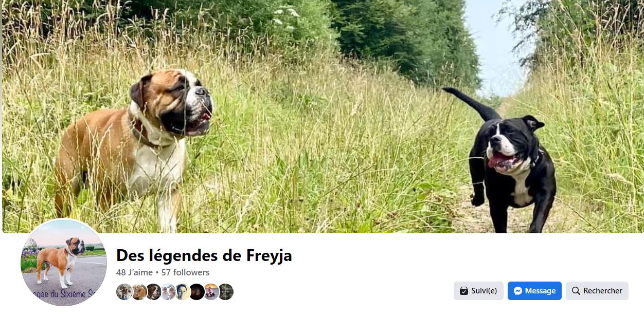Click the Messenger icon in Message button
Viewport: 644px width, 316px height.
pyautogui.click(x=518, y=291)
